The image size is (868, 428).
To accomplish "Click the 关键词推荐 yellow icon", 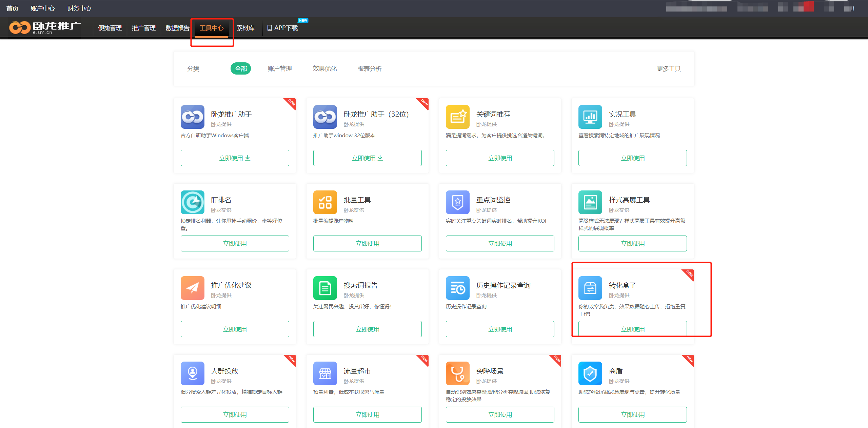I will point(457,117).
